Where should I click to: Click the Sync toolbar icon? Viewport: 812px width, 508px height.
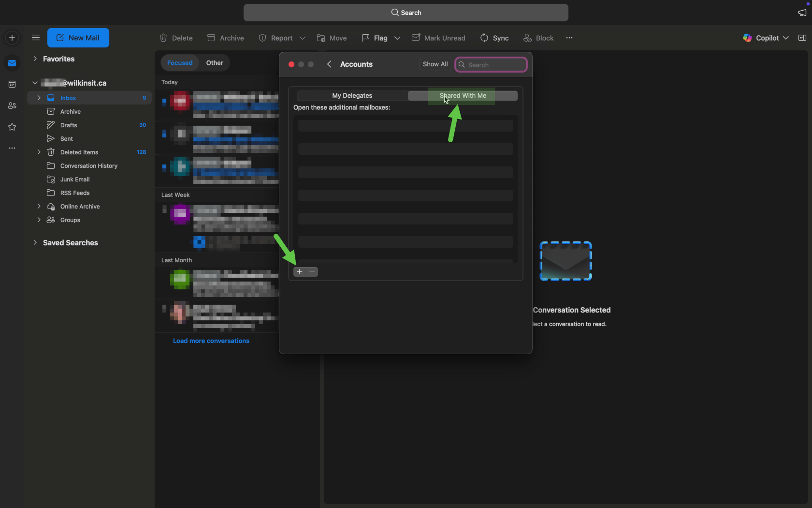(x=484, y=38)
